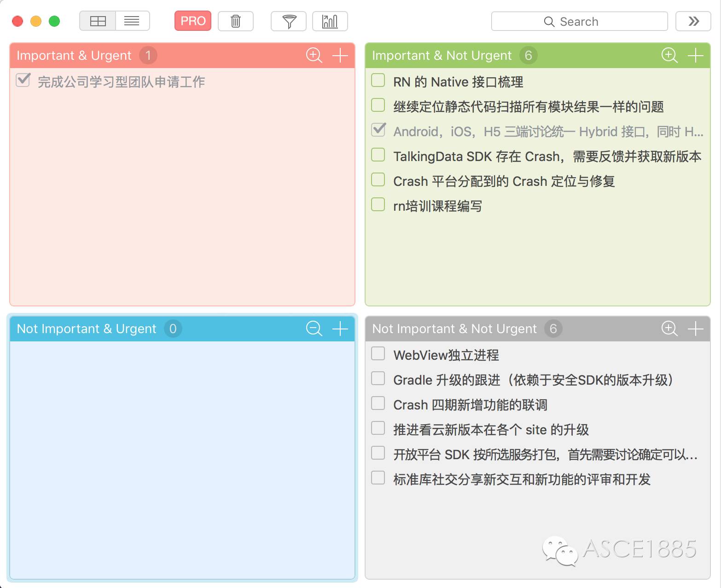The image size is (721, 588).
Task: Click count badge 6 on Important & Not Urgent
Action: 529,56
